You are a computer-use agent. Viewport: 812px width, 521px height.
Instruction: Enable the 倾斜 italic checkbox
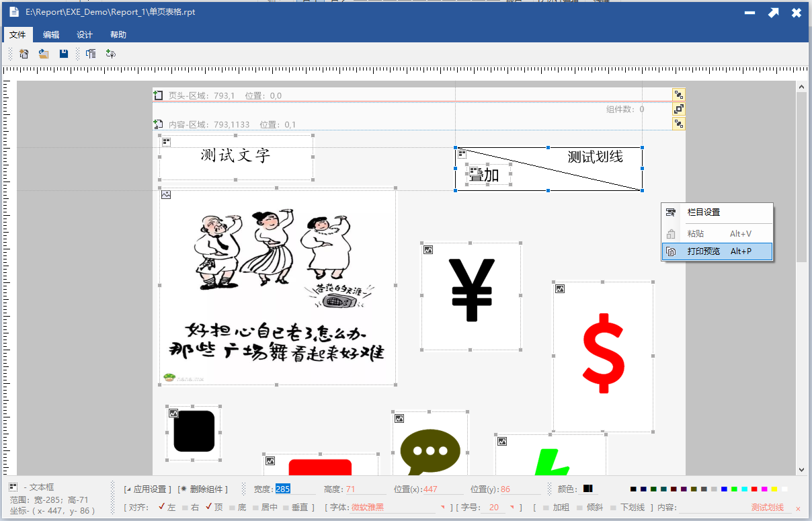[579, 508]
